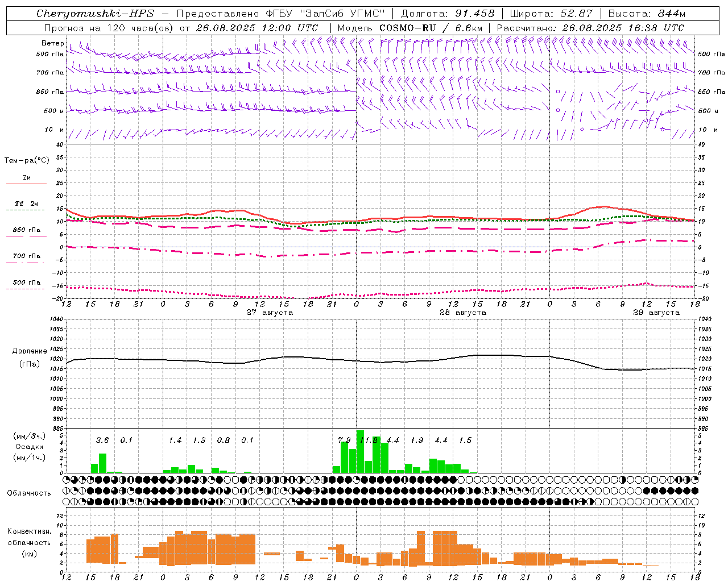Click the 27 августа date label
Screen dimensions: 728x582
(270, 313)
